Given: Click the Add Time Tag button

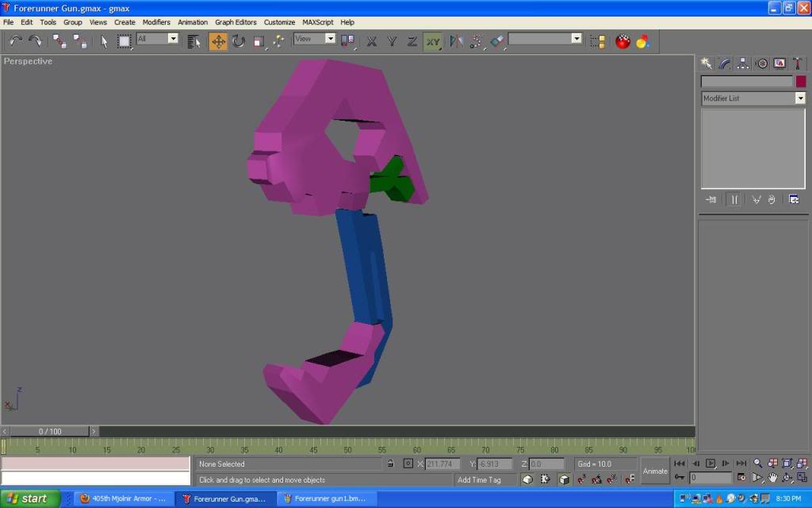Looking at the screenshot, I should coord(479,479).
